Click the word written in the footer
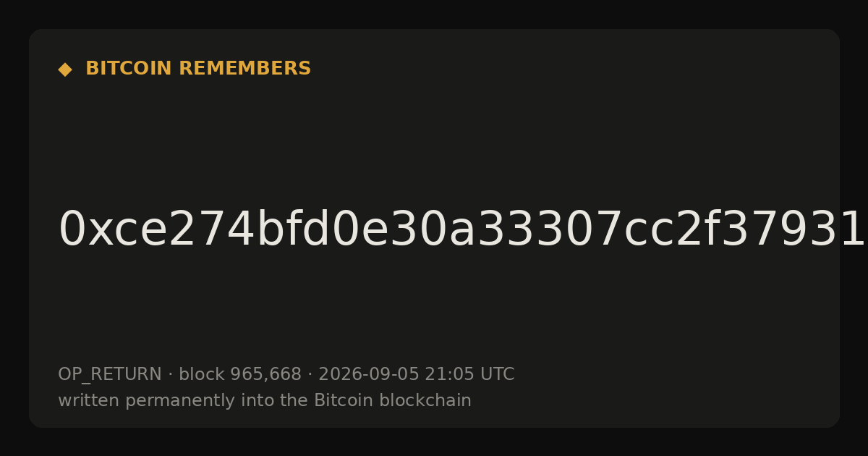Viewport: 868px width, 456px height. [89, 401]
